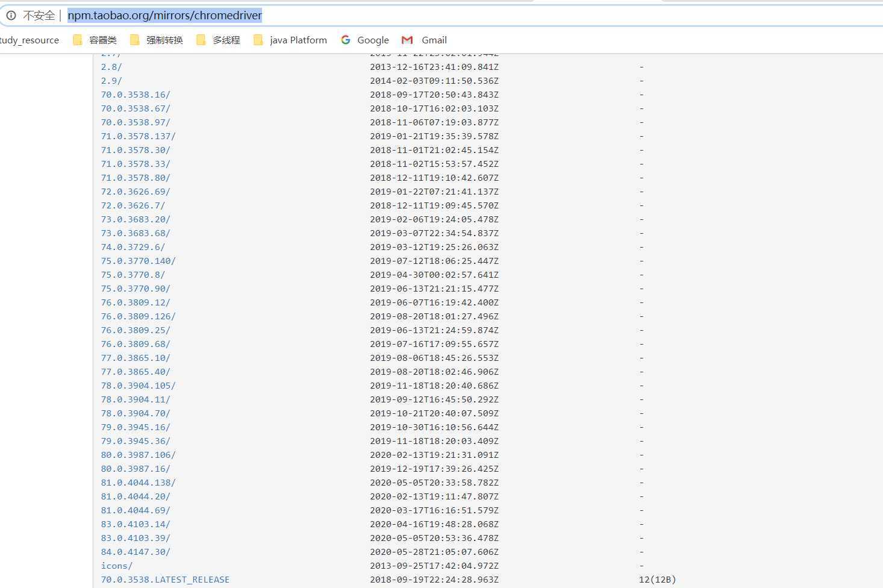Open the 76.0.3809.25/ directory

[136, 330]
